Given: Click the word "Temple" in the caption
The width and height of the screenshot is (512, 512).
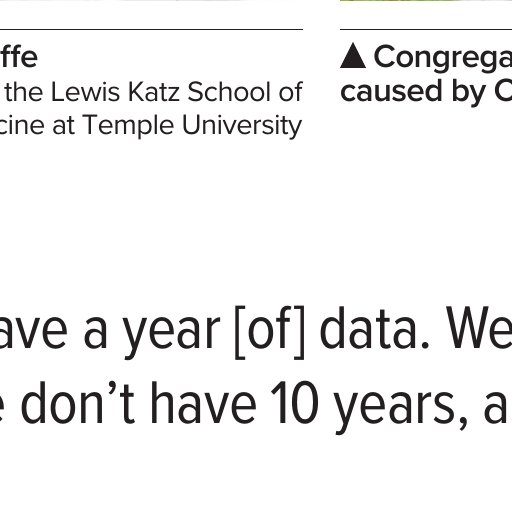Looking at the screenshot, I should [x=128, y=126].
